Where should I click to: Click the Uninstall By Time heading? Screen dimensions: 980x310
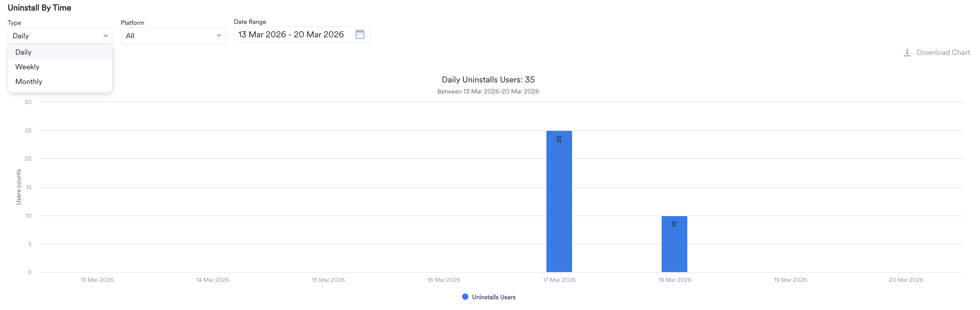(39, 7)
